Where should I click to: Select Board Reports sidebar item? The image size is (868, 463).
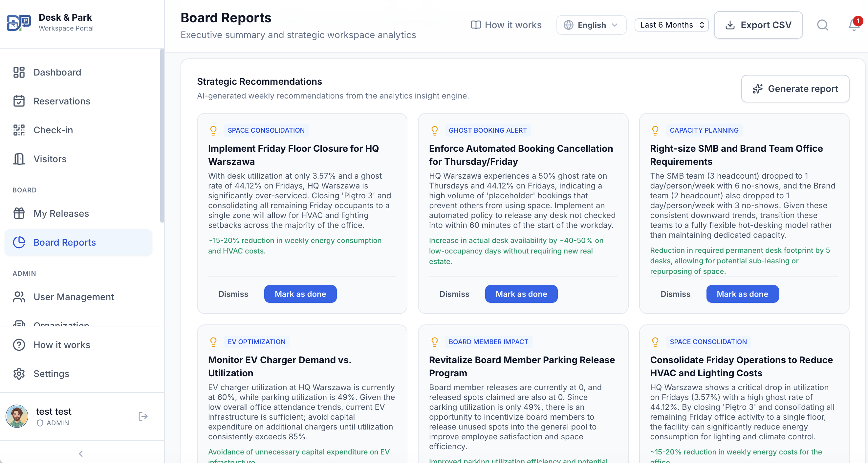(78, 243)
